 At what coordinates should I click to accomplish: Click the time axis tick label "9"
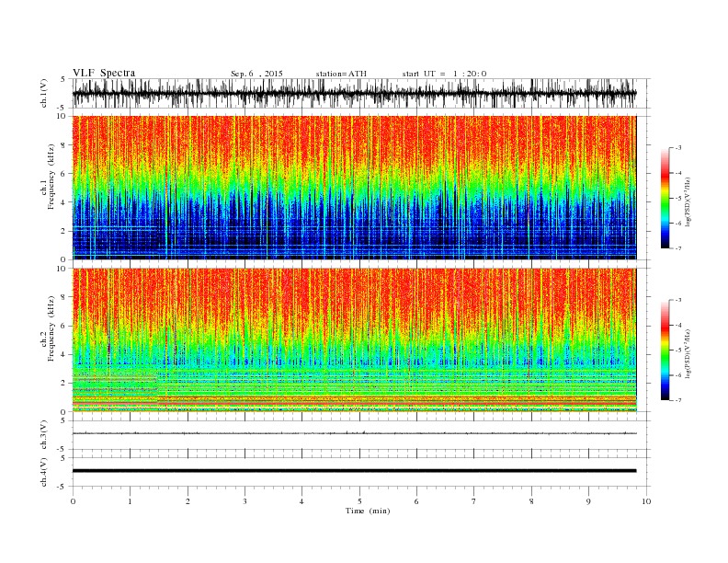click(x=588, y=501)
